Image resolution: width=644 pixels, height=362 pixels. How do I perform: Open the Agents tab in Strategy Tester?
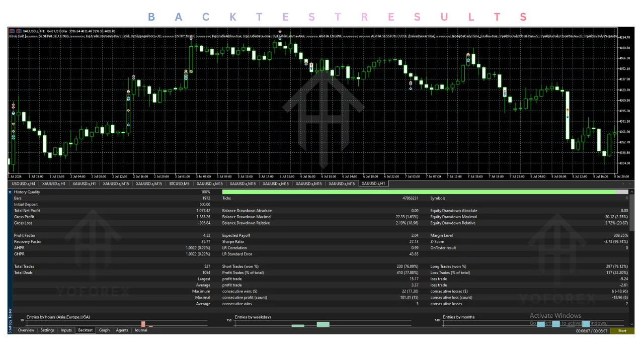tap(122, 330)
